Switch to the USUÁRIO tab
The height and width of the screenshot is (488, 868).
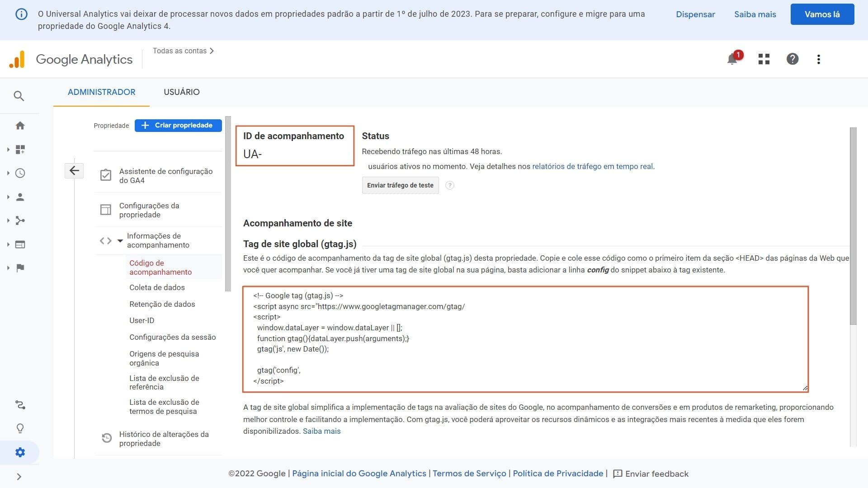[x=181, y=92]
